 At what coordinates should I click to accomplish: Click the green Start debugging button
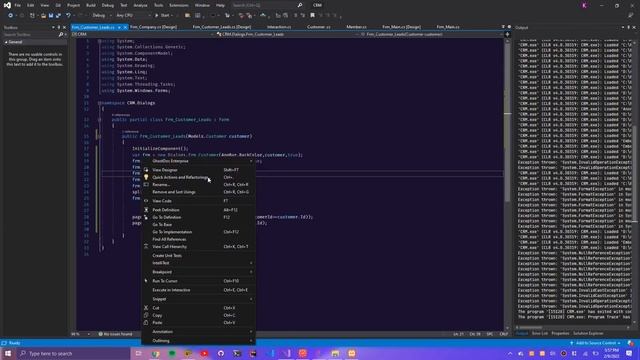pos(163,16)
